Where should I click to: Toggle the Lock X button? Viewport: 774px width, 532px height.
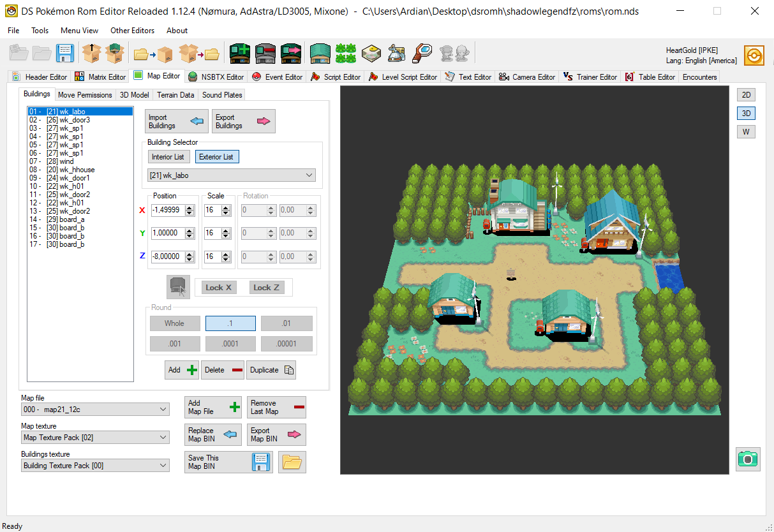pyautogui.click(x=219, y=288)
